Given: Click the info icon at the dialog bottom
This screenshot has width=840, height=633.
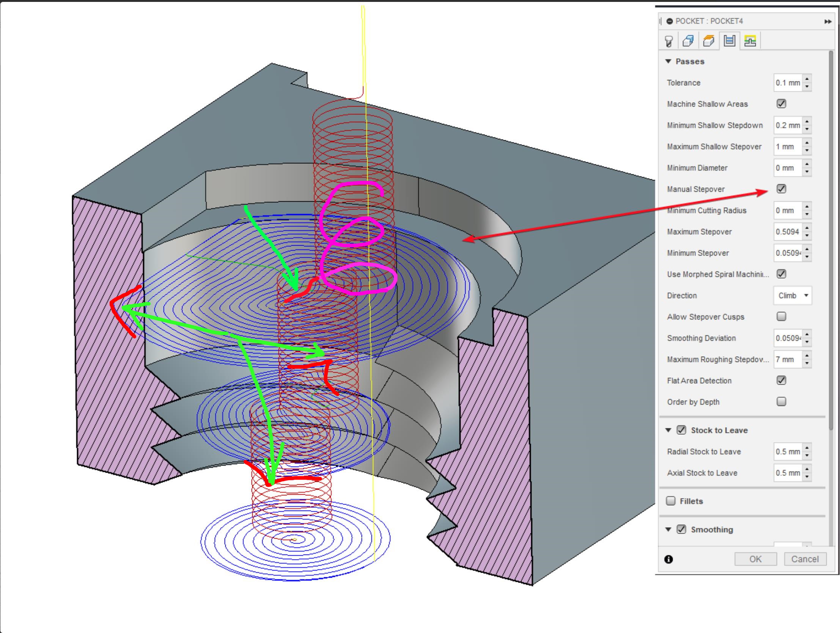Looking at the screenshot, I should 669,559.
